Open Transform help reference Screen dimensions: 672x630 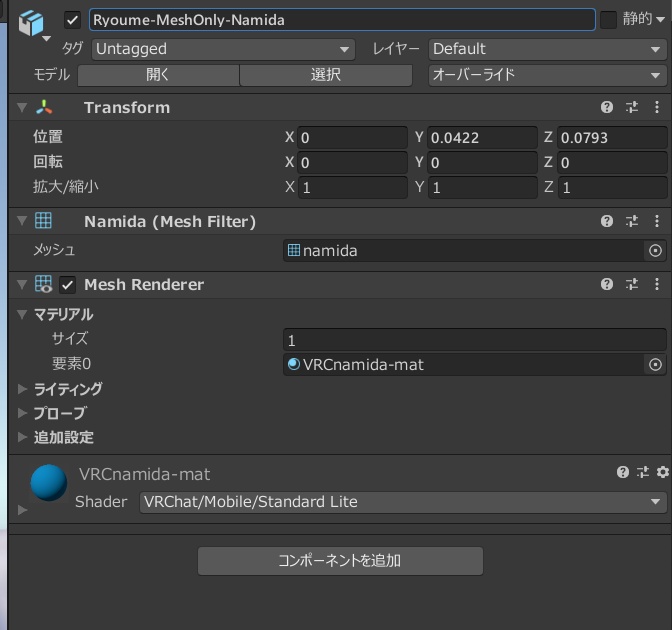[606, 107]
